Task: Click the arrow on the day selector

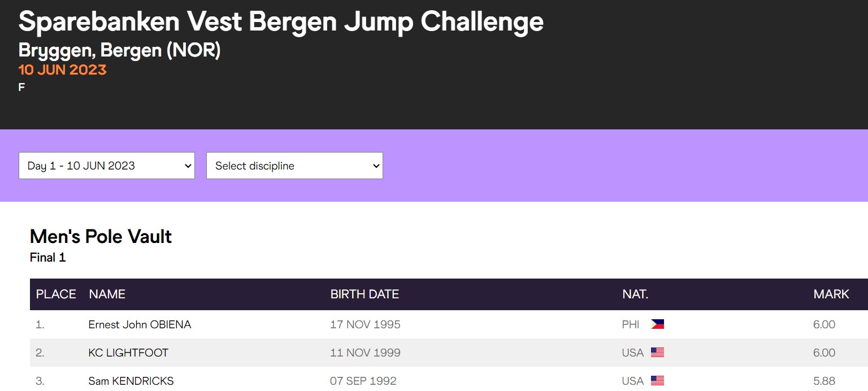Action: [188, 166]
